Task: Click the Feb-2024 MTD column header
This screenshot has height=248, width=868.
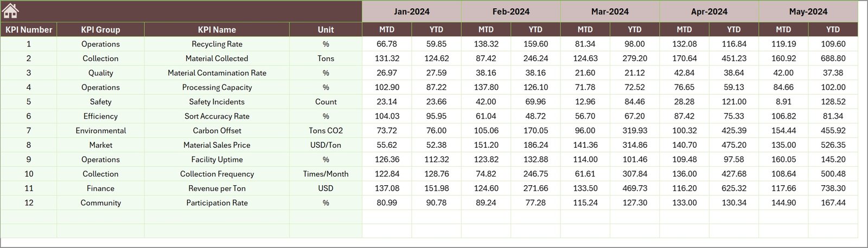Action: 486,30
